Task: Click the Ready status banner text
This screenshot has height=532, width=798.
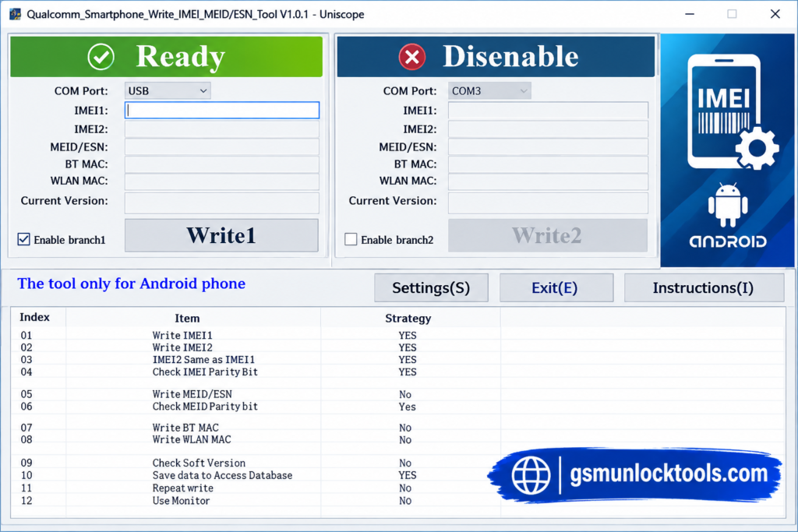Action: (181, 56)
